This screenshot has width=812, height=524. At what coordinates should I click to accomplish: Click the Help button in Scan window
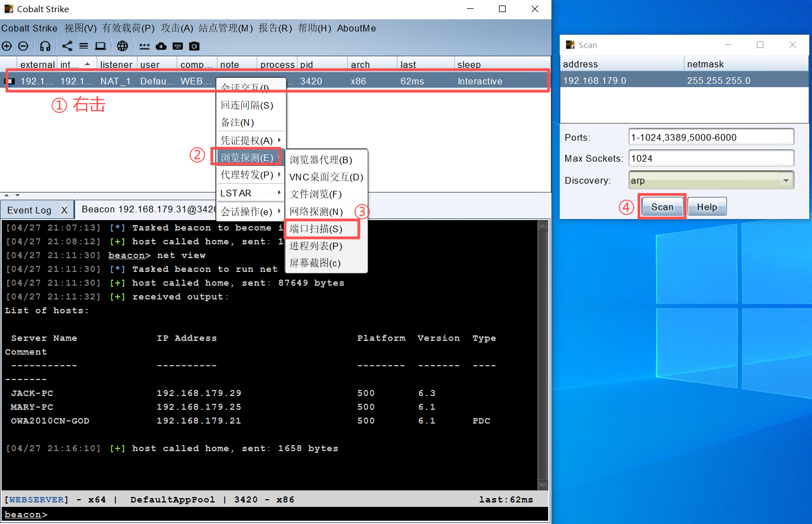(707, 207)
